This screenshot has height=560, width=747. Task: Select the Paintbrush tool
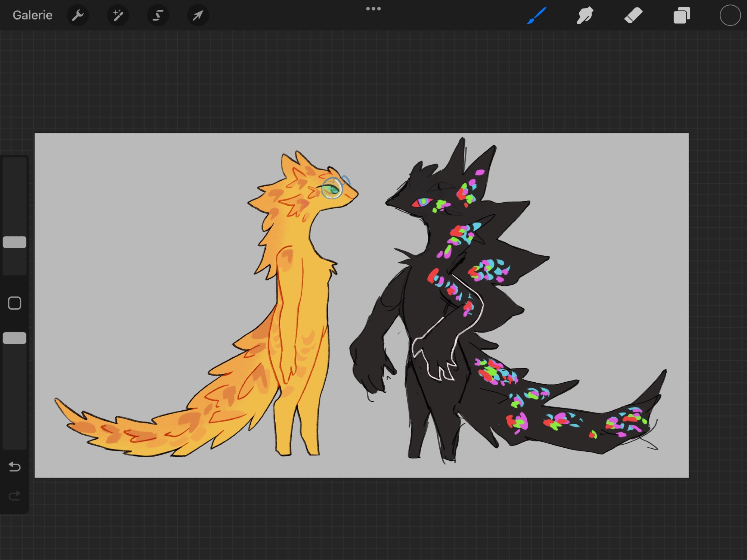pos(537,15)
